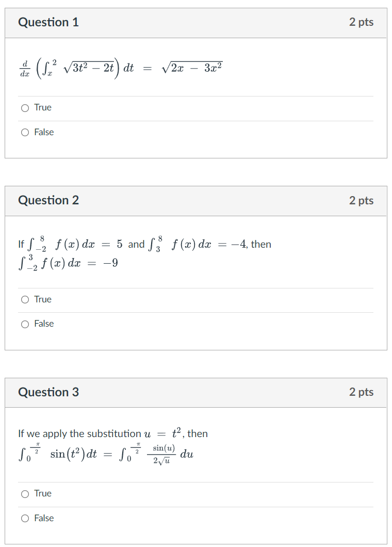Image resolution: width=392 pixels, height=547 pixels.
Task: Select False for Question 3
Action: pyautogui.click(x=25, y=518)
